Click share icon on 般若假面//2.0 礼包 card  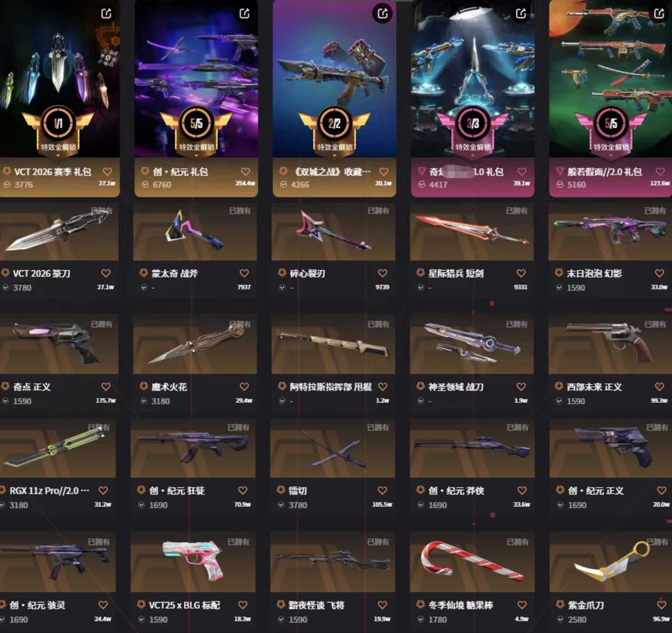click(659, 14)
